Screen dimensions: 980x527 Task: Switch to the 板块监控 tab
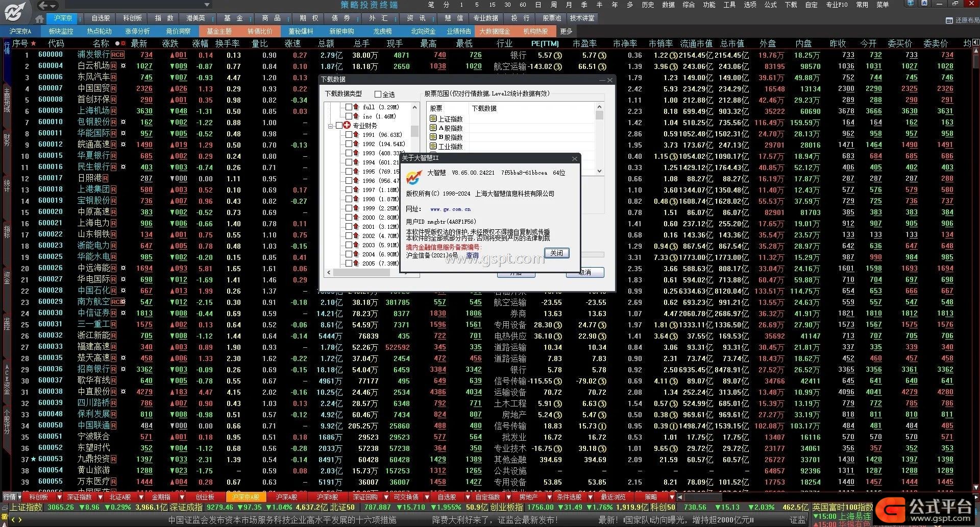(x=61, y=31)
